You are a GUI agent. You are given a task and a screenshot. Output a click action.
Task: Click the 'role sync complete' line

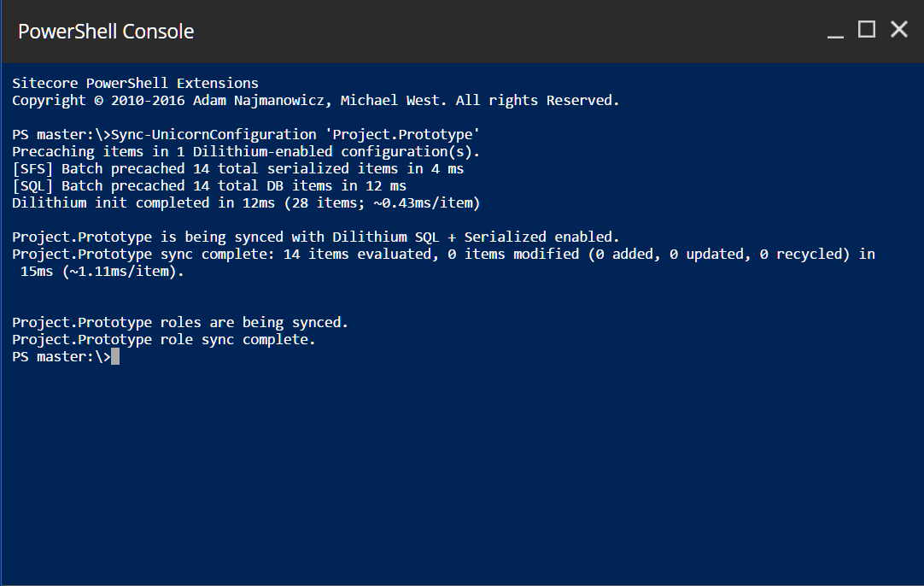(164, 339)
